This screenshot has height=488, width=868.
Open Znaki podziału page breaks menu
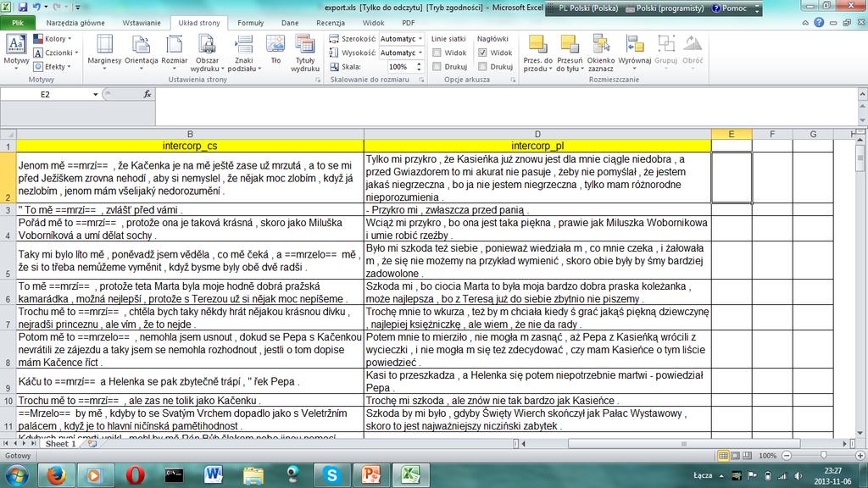(243, 53)
